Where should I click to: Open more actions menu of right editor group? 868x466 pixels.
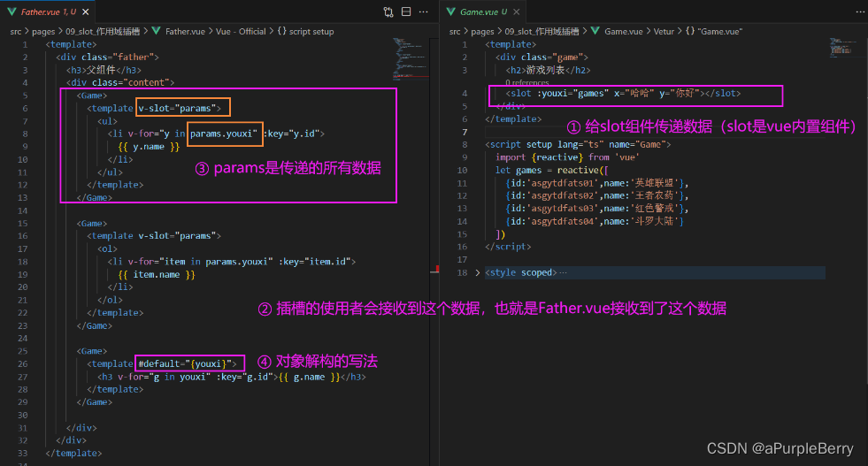[x=860, y=11]
